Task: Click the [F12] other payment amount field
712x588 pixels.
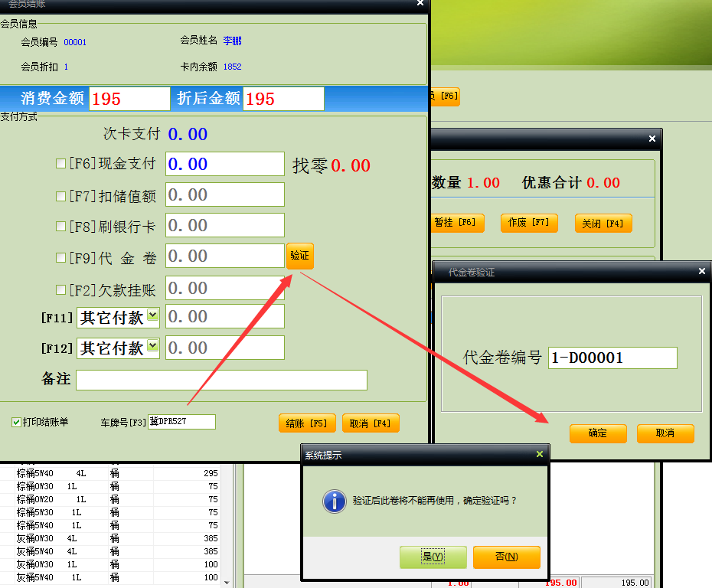Action: tap(225, 348)
